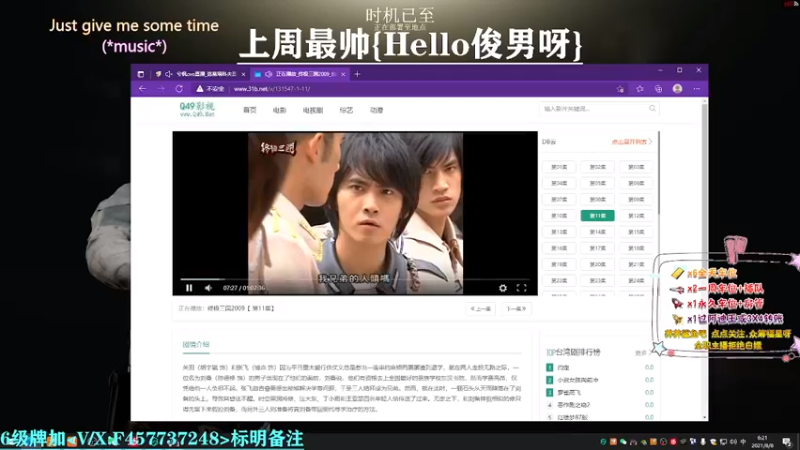Mute audio on active tab speaker icon
The image size is (800, 450).
[x=268, y=74]
